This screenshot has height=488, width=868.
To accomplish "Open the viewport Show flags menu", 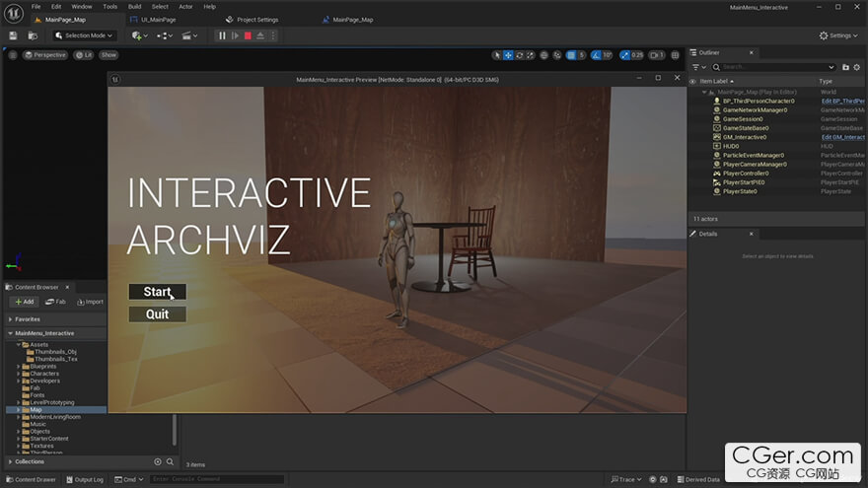I will [109, 55].
